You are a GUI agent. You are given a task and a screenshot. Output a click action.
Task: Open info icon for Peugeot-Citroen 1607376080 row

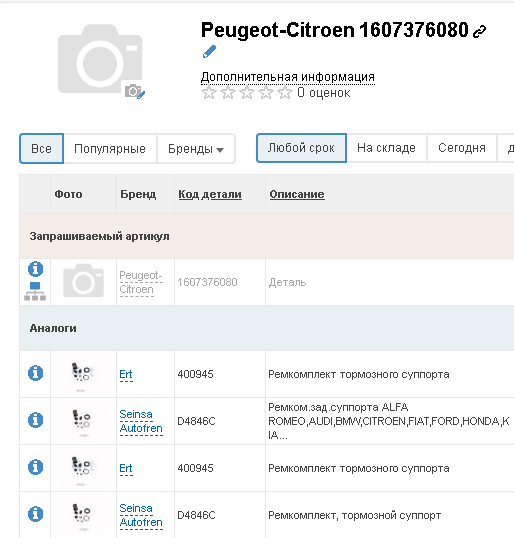(35, 269)
